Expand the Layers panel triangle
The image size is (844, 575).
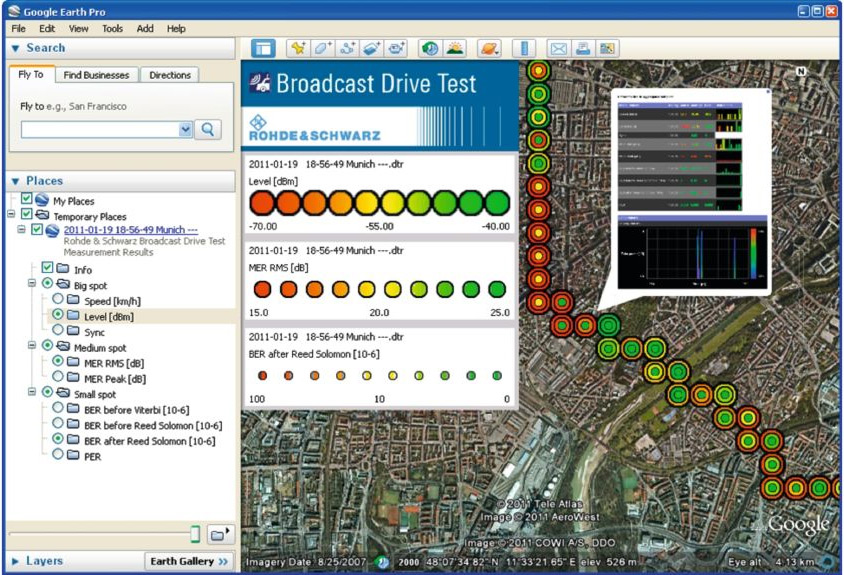click(x=15, y=562)
